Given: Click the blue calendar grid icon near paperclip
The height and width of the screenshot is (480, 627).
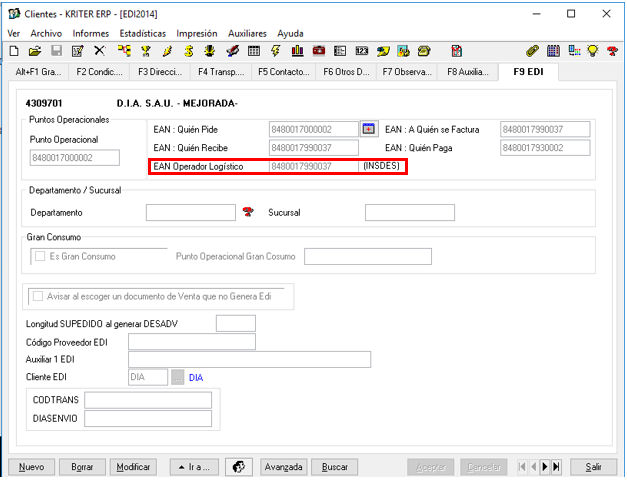Looking at the screenshot, I should pyautogui.click(x=553, y=51).
